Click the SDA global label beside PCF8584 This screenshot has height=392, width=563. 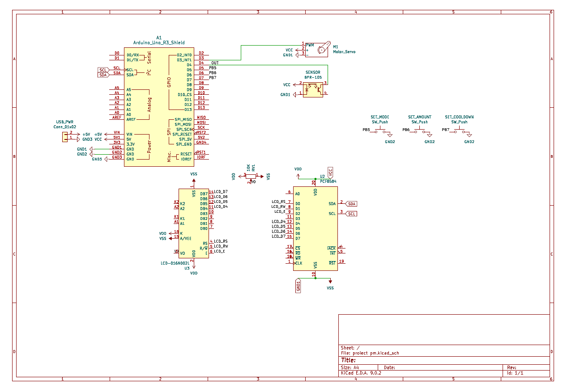(352, 204)
